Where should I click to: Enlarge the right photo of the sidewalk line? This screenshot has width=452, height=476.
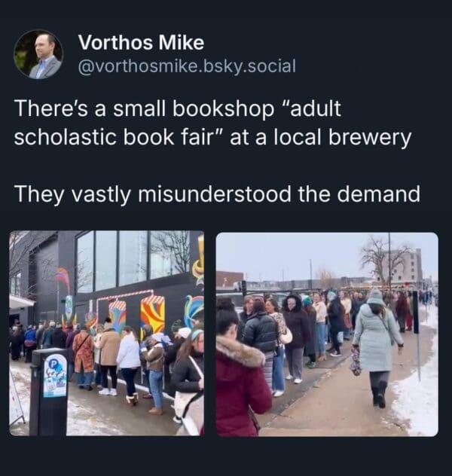327,334
